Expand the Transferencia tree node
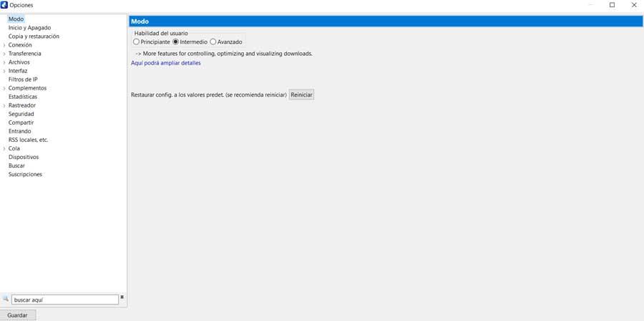Screen dimensions: 644x321 (4, 54)
